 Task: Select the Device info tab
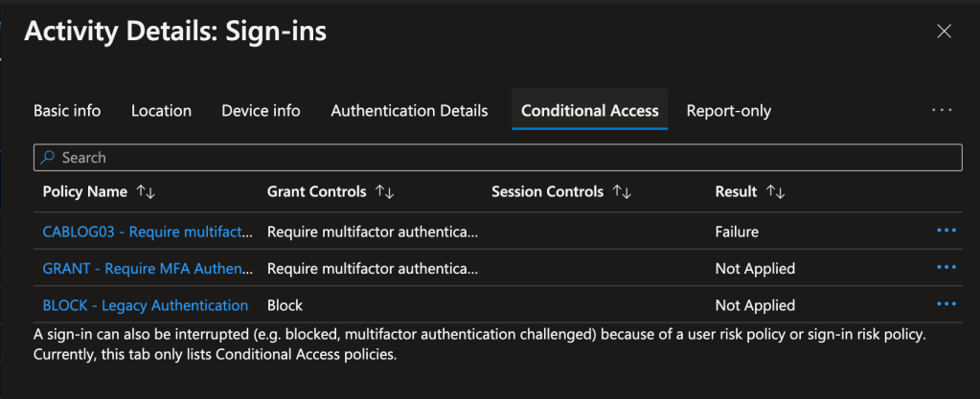point(261,111)
